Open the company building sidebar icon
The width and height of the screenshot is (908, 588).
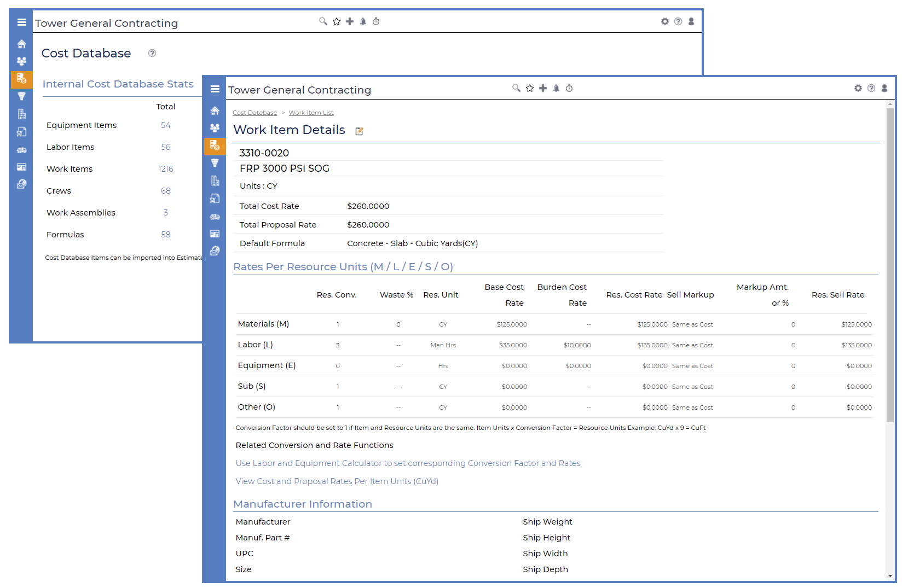point(215,181)
